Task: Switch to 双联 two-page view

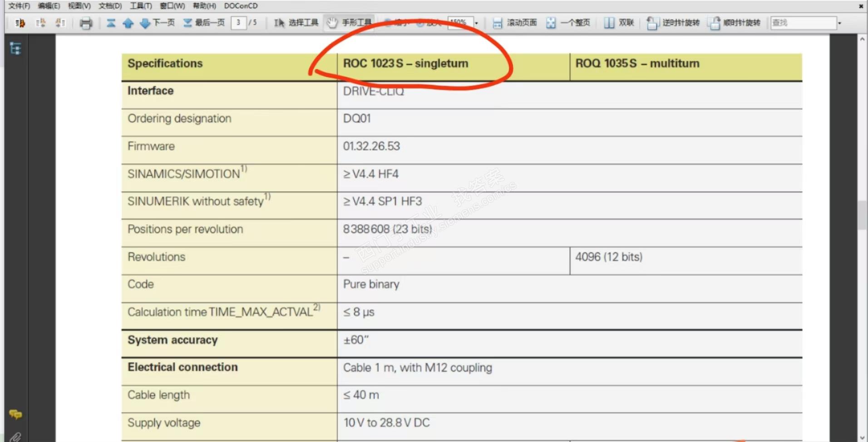Action: 619,23
